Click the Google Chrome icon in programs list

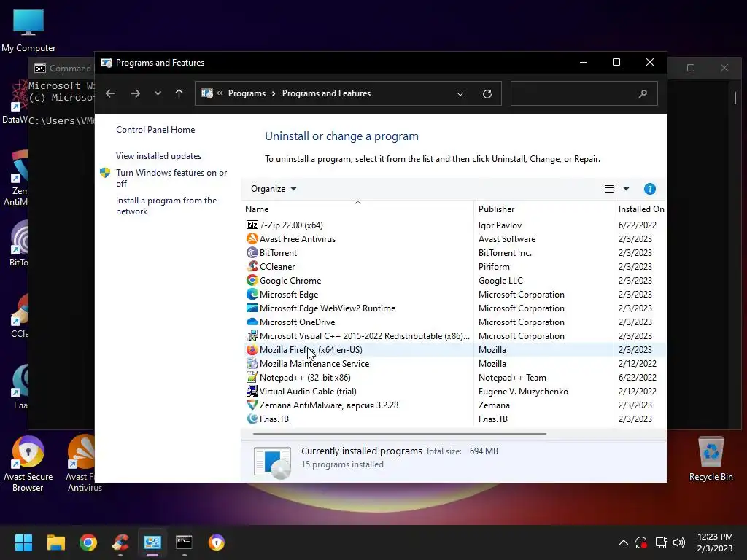pos(252,280)
